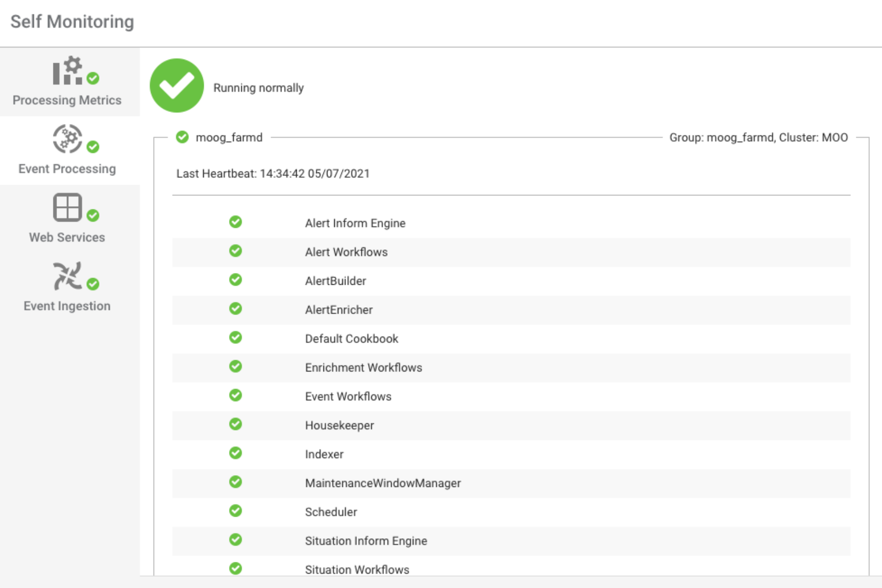The width and height of the screenshot is (882, 588).
Task: Click the green status badge on Event Processing
Action: point(93,147)
